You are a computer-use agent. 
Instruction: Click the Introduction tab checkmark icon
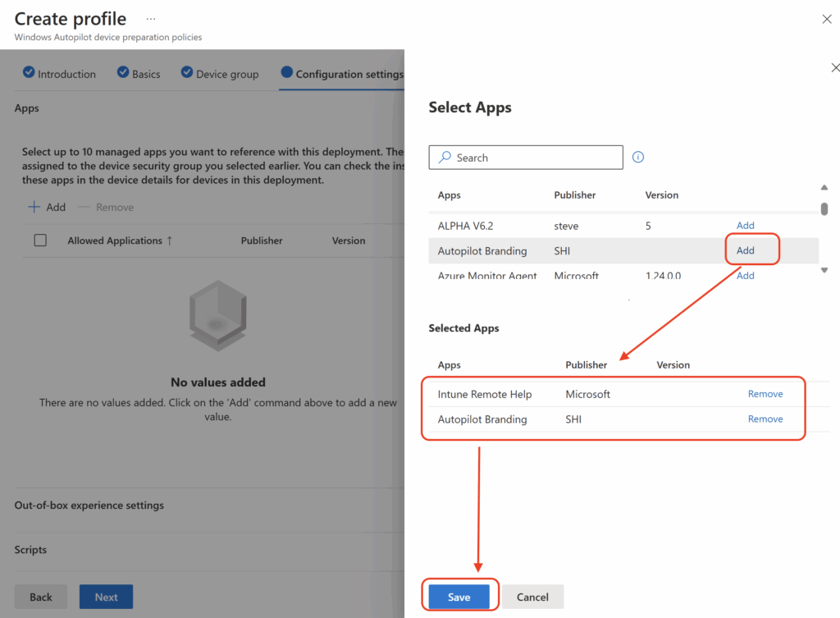point(29,72)
